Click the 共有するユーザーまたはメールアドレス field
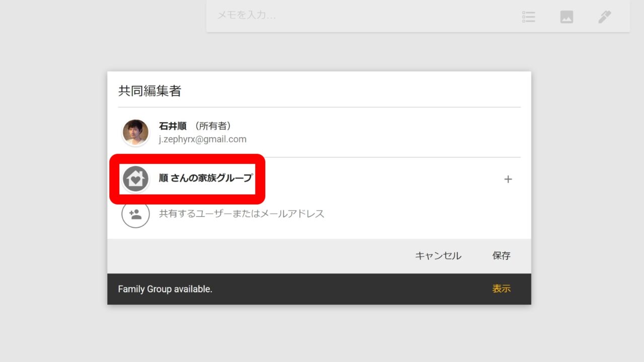644x362 pixels. (x=242, y=214)
